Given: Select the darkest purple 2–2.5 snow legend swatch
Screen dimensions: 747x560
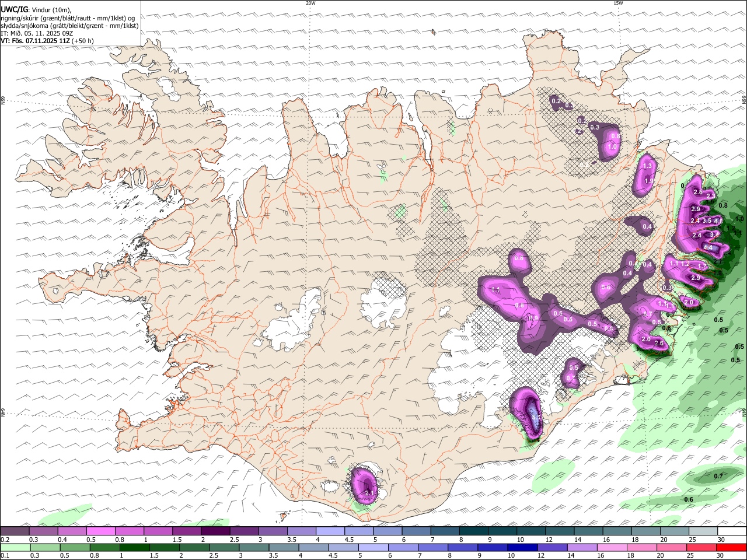Looking at the screenshot, I should point(215,531).
